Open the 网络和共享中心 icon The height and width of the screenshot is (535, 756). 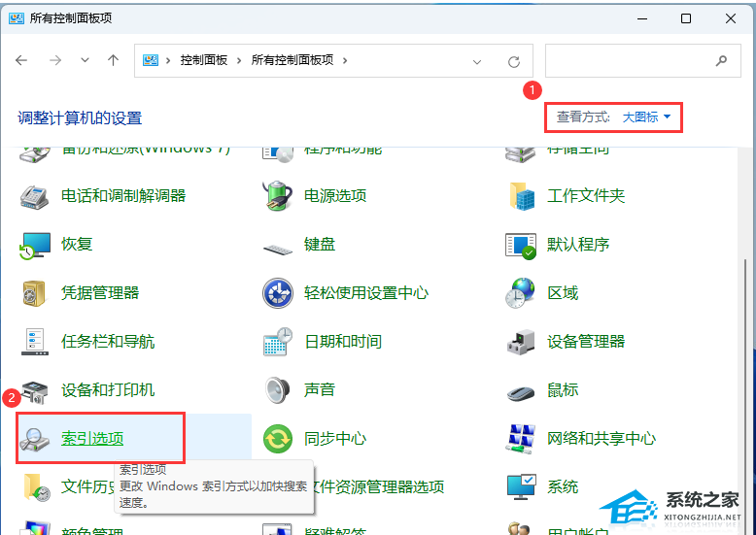(x=521, y=438)
